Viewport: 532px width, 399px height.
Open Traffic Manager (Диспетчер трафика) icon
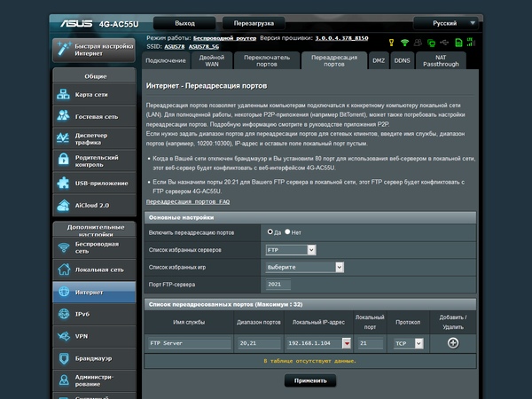(x=64, y=139)
